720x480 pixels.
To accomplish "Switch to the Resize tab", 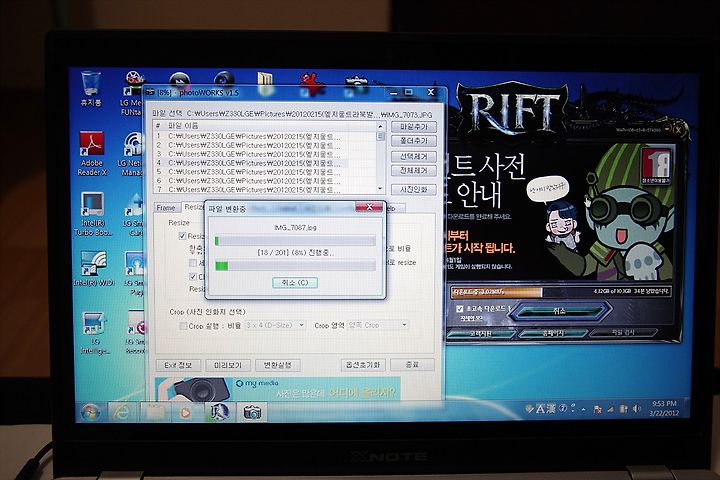I will point(193,207).
